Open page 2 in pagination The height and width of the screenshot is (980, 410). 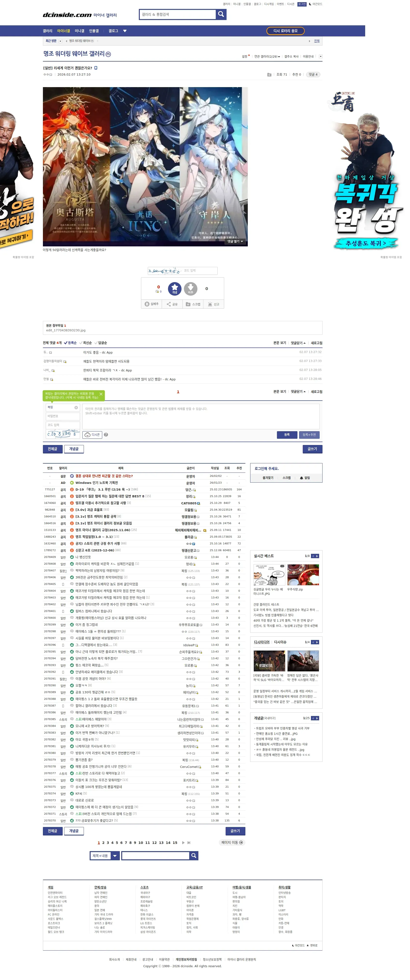click(103, 843)
